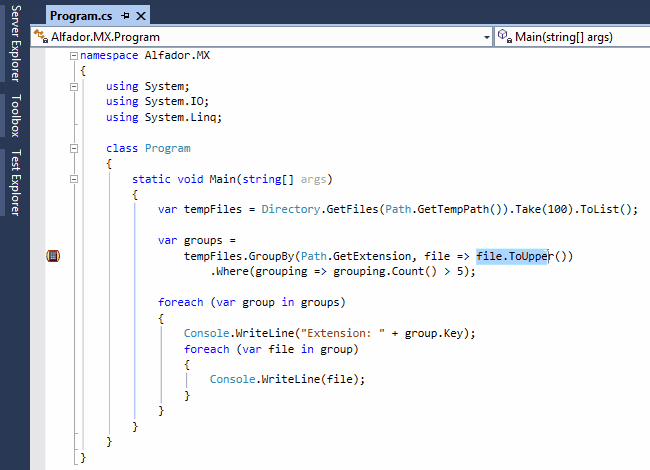Click 'Console.WriteLine(file)' statement
Screen dimensions: 650x470
287,380
